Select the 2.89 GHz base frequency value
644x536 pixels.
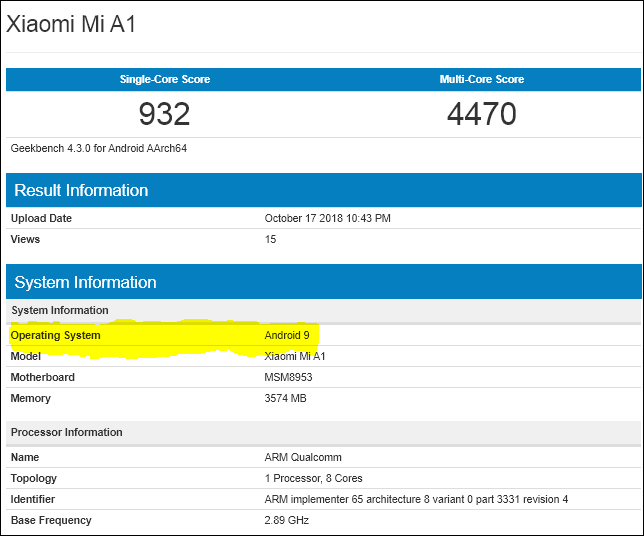(x=286, y=520)
